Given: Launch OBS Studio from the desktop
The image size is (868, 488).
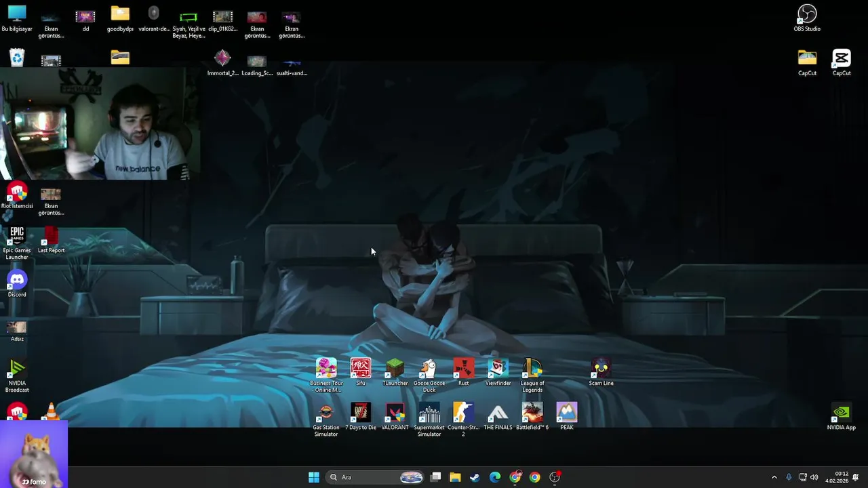Looking at the screenshot, I should 807,18.
